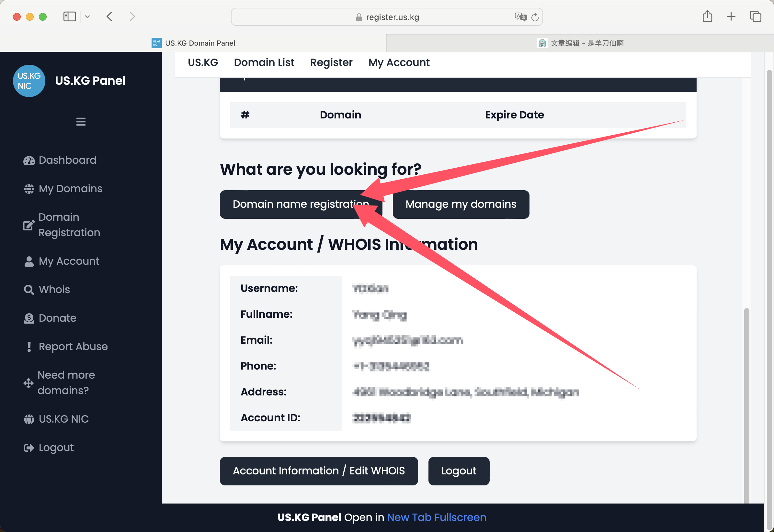Click the Need more domains arrows icon
Screen dimensions: 774x532
point(28,383)
